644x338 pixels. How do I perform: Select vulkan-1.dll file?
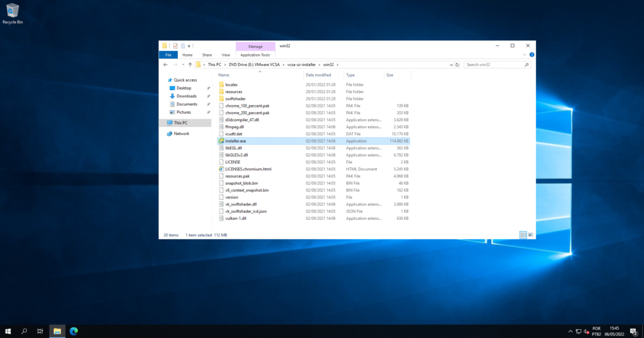coord(236,219)
